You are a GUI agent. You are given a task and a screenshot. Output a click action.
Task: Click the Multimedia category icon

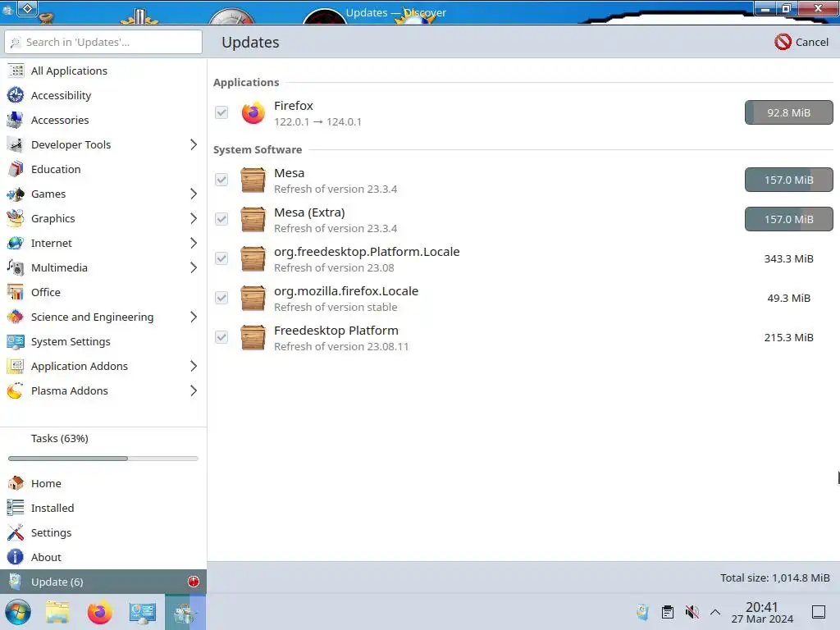[x=16, y=268]
